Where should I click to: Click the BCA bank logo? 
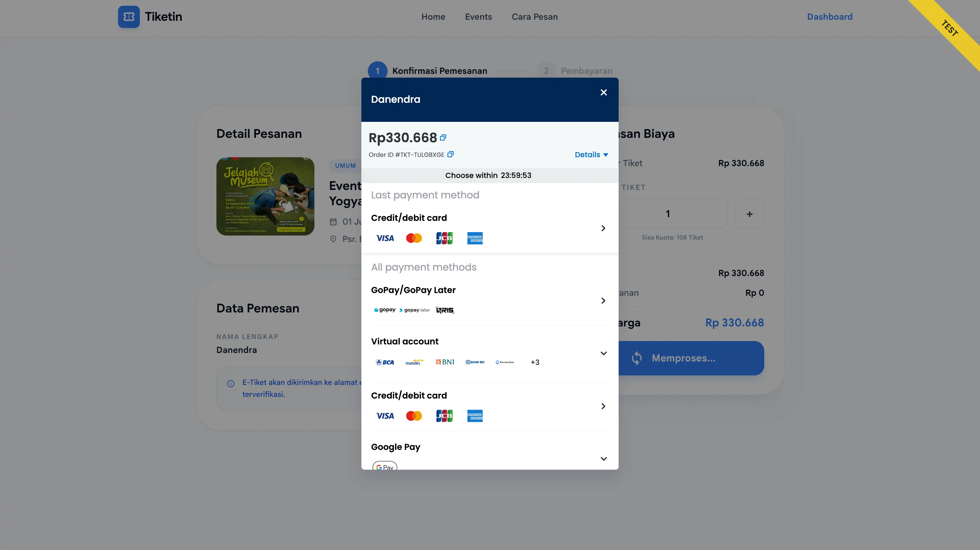click(x=385, y=362)
